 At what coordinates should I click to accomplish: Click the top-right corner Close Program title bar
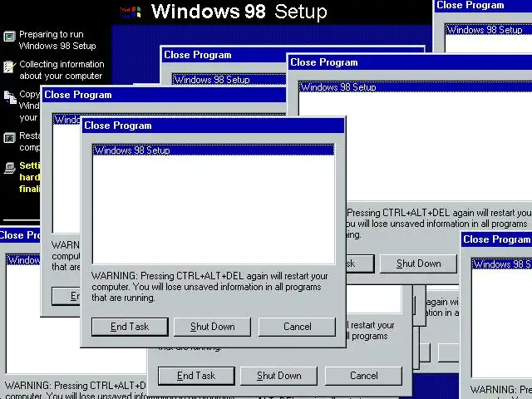[484, 6]
